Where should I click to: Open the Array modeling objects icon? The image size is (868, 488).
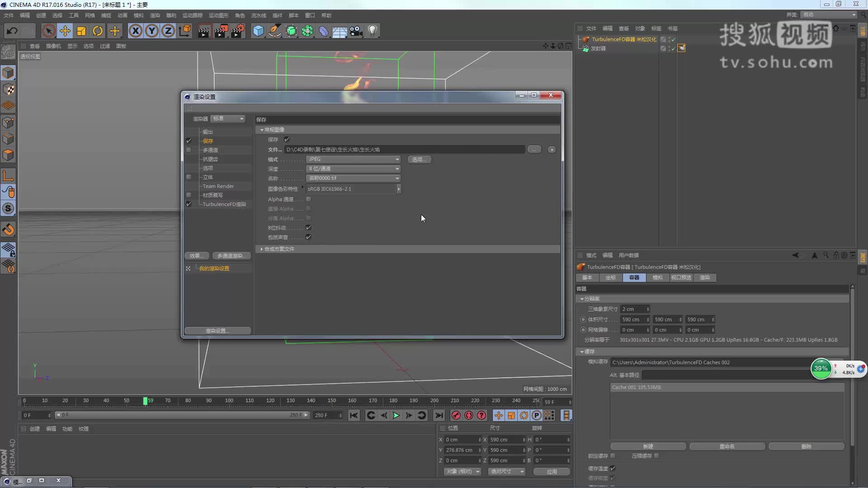pos(307,31)
